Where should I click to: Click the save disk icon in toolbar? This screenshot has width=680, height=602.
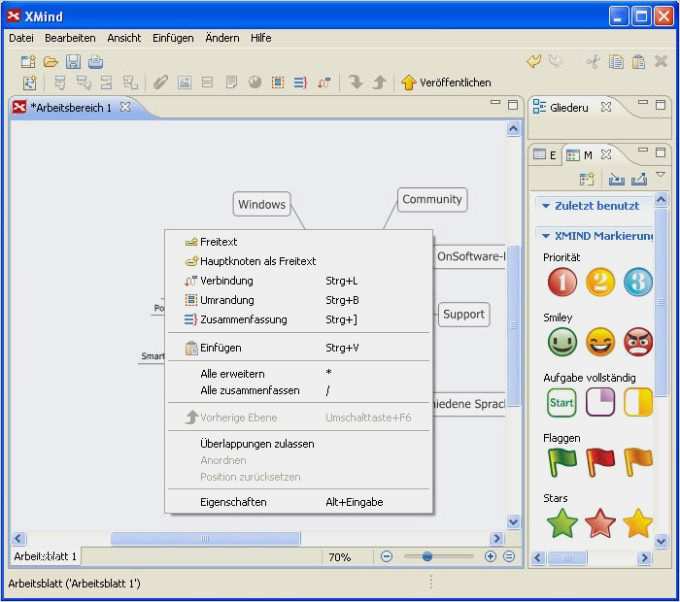click(73, 61)
